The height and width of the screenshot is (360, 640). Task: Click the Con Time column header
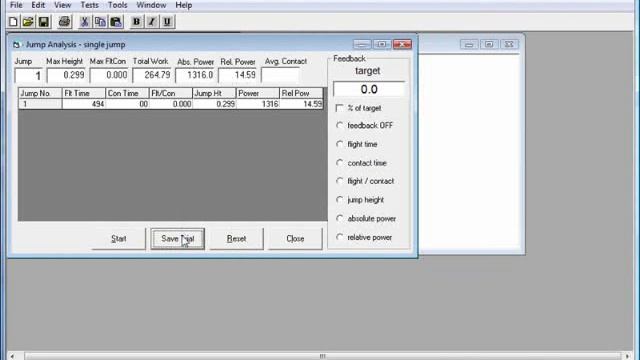point(127,93)
